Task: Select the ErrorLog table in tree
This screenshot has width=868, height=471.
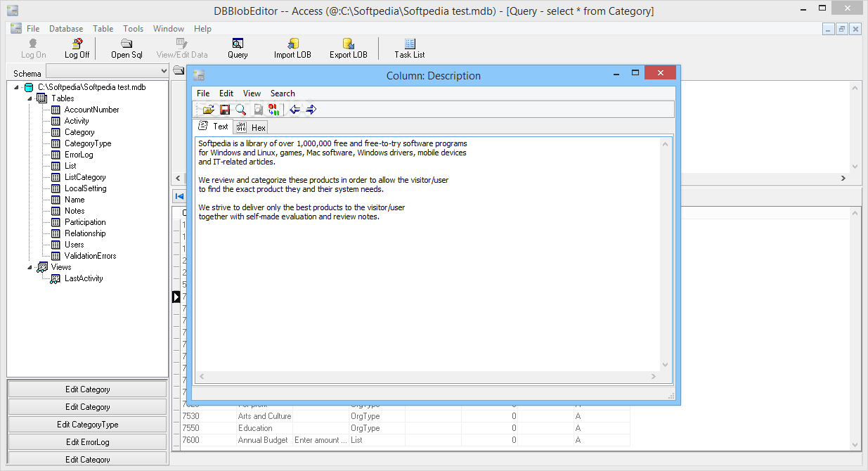Action: 79,155
